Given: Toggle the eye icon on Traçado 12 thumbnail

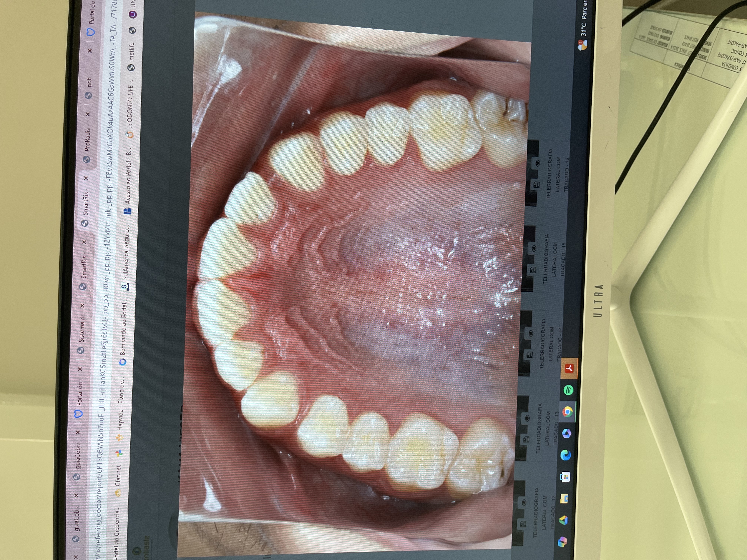Looking at the screenshot, I should coord(524,503).
